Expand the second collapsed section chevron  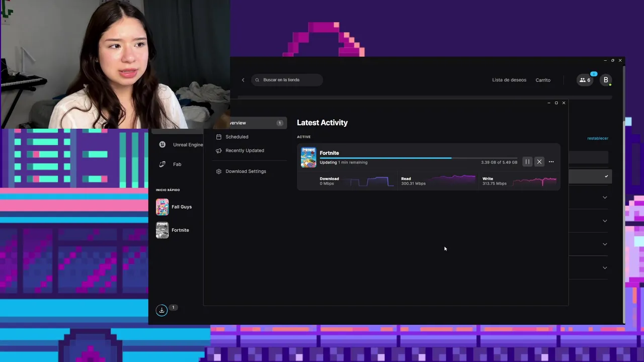[x=605, y=221]
